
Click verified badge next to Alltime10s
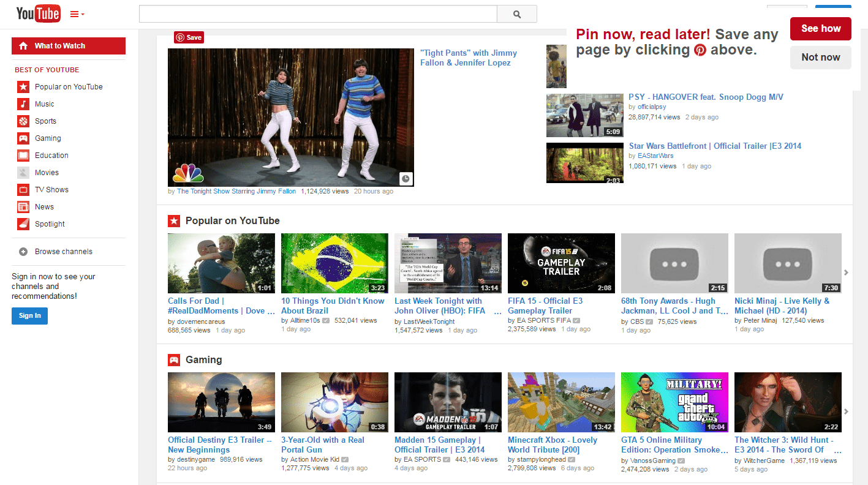click(326, 320)
